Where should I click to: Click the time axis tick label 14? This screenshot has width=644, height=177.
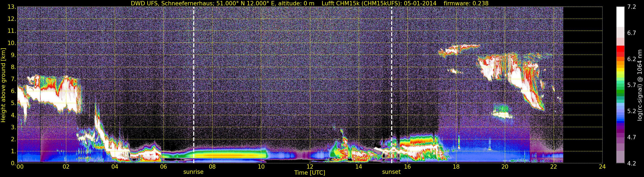[358, 167]
